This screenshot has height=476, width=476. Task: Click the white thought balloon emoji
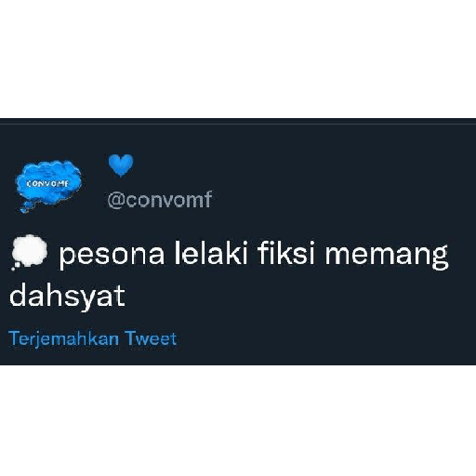coord(29,252)
